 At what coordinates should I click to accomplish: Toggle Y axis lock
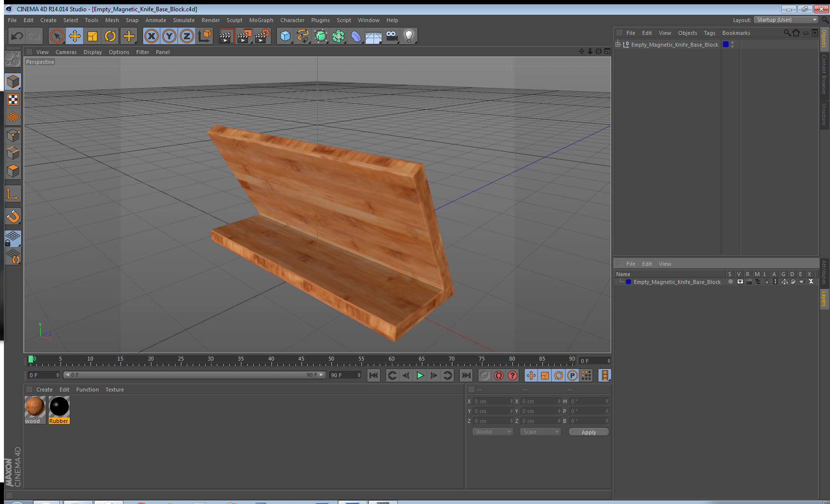pyautogui.click(x=169, y=36)
